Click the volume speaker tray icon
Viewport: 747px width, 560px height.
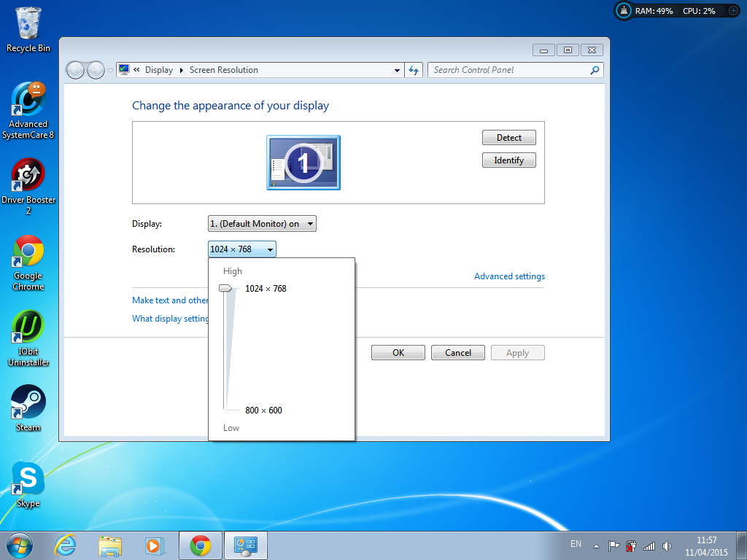(x=667, y=545)
